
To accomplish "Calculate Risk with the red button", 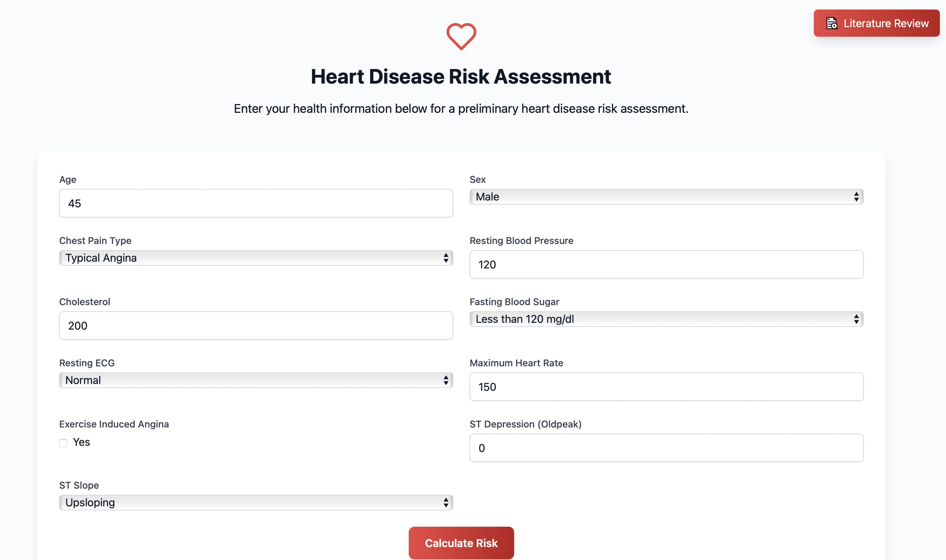I will [x=461, y=543].
